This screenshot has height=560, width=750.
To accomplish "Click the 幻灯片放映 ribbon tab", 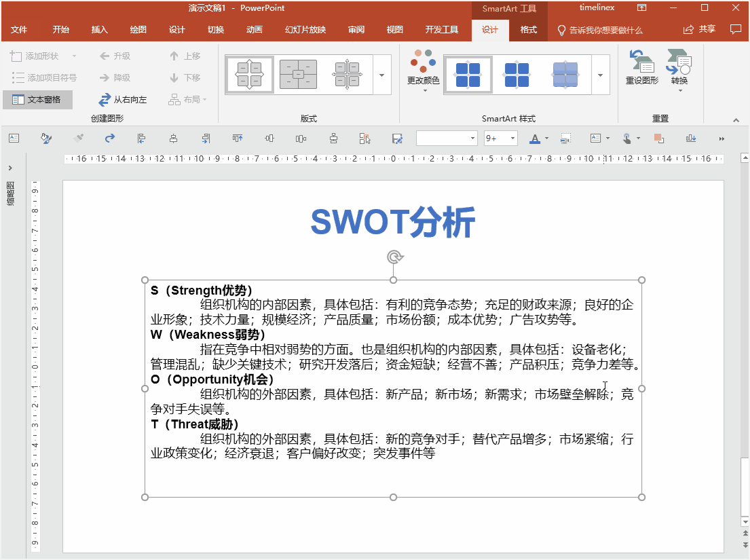I will point(305,29).
